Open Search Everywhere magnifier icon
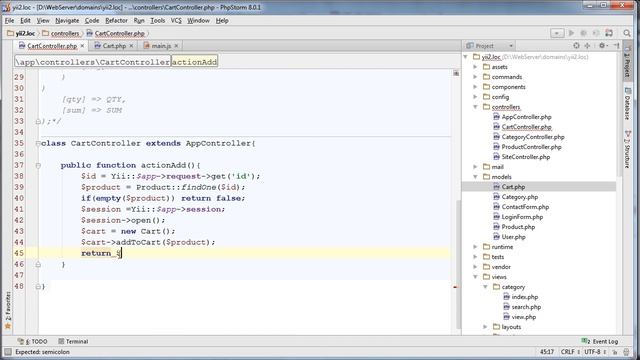The height and width of the screenshot is (360, 640). point(627,33)
